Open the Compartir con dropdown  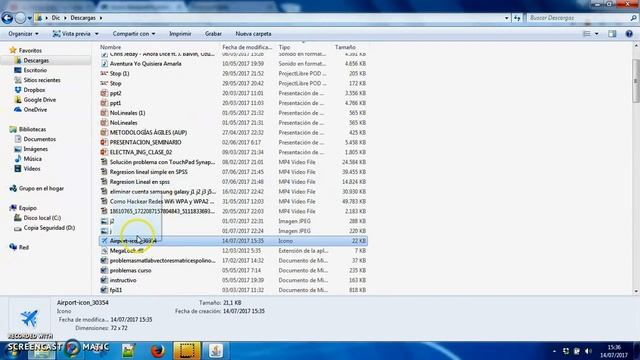[134, 34]
